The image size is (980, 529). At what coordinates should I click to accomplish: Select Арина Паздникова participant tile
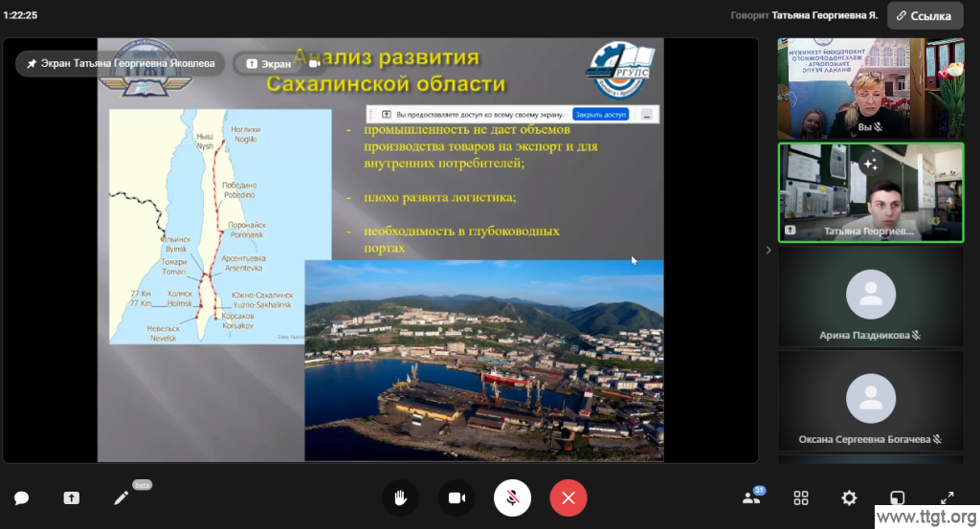point(870,297)
